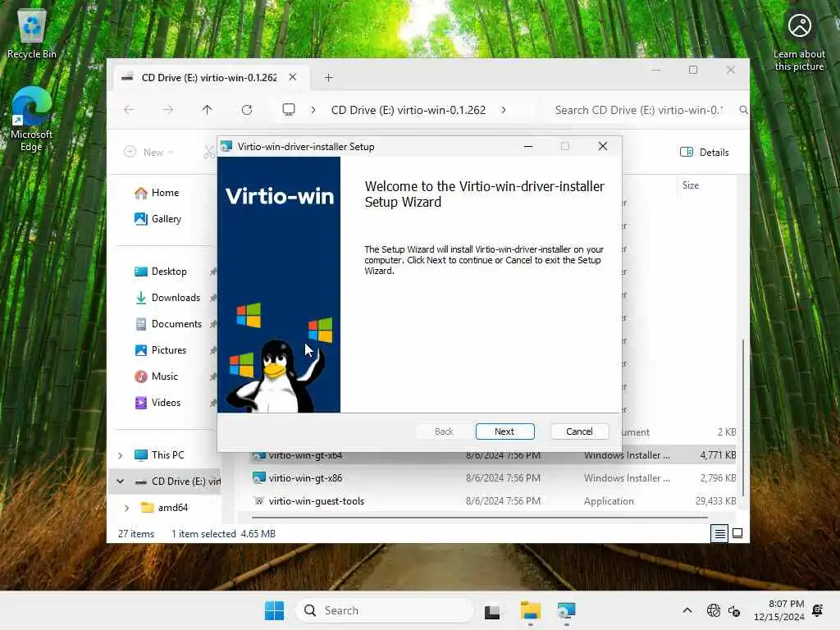
Task: Show hidden system tray icons
Action: 687,610
